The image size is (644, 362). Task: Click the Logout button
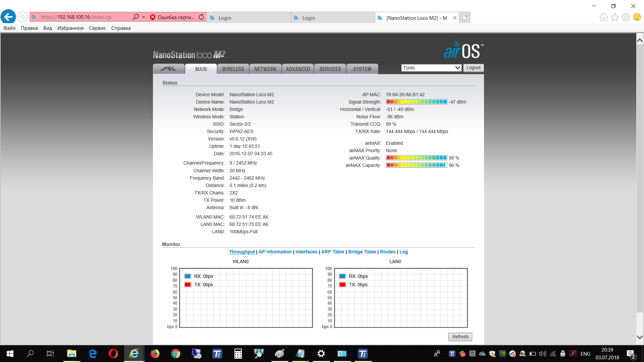tap(473, 68)
